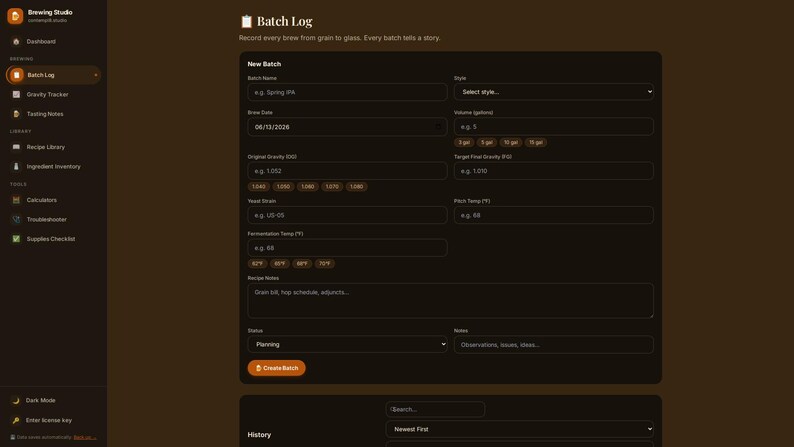Click the moon icon for Dark Mode
Image resolution: width=794 pixels, height=447 pixels.
click(x=16, y=400)
